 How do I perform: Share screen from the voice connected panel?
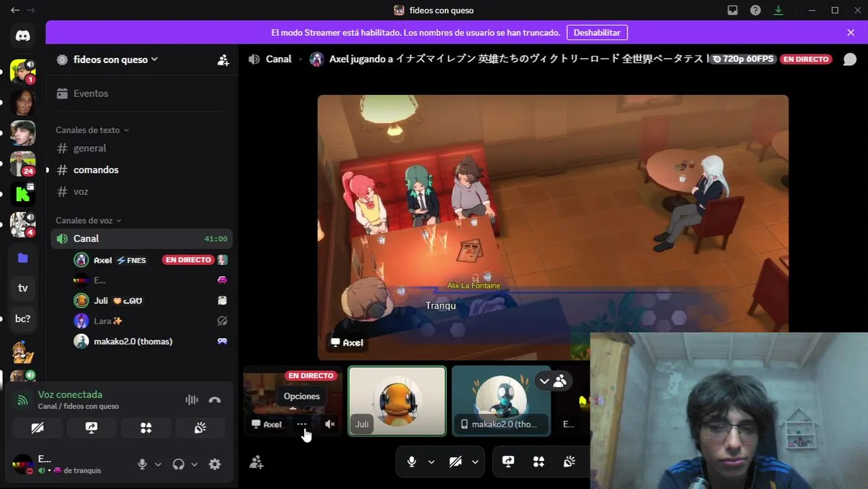click(92, 428)
